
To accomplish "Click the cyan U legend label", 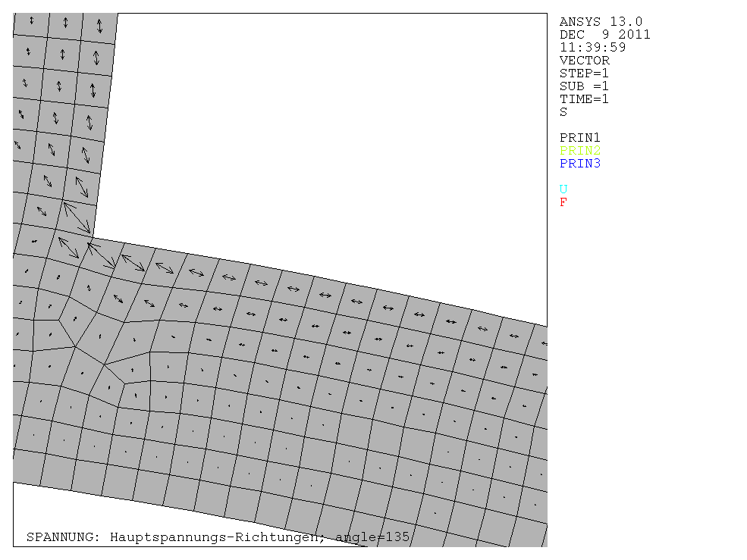I will (563, 189).
